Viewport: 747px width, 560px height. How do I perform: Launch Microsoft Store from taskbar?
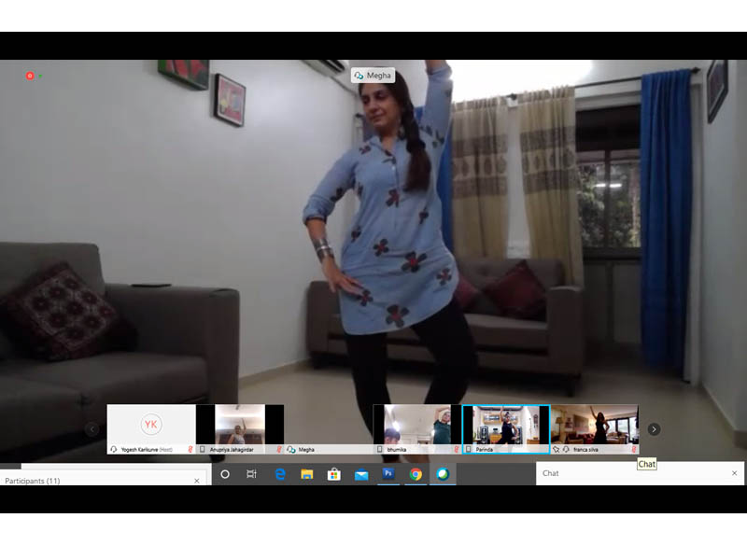[333, 474]
